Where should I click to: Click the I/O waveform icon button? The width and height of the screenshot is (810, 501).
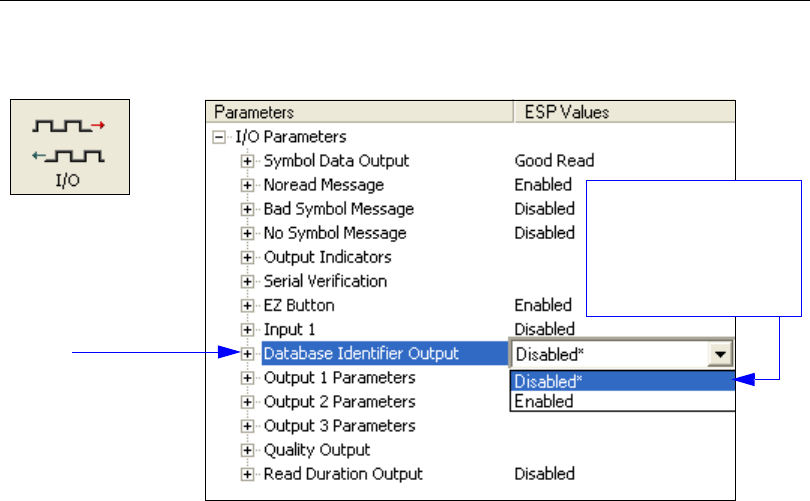(71, 145)
